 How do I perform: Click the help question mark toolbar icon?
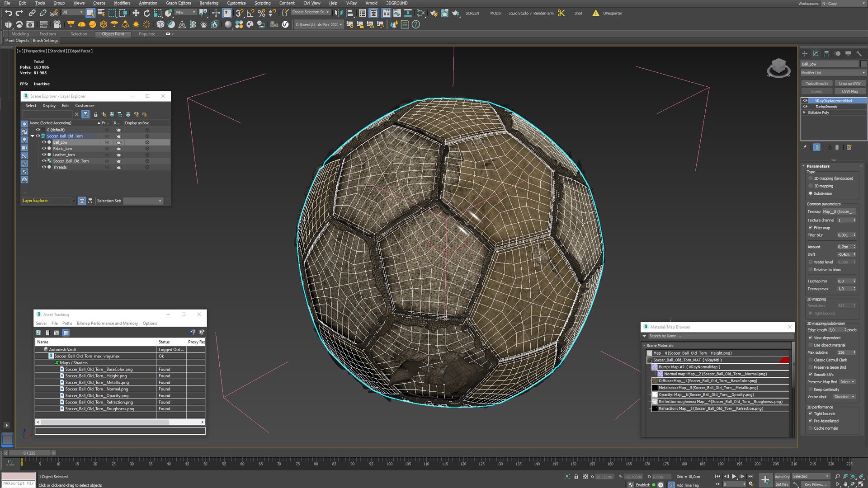point(416,24)
